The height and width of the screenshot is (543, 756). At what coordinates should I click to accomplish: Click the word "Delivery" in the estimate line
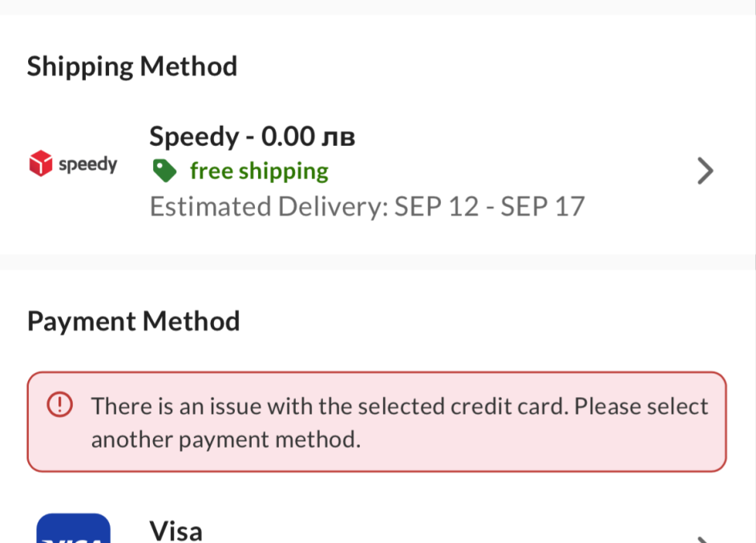pos(330,207)
